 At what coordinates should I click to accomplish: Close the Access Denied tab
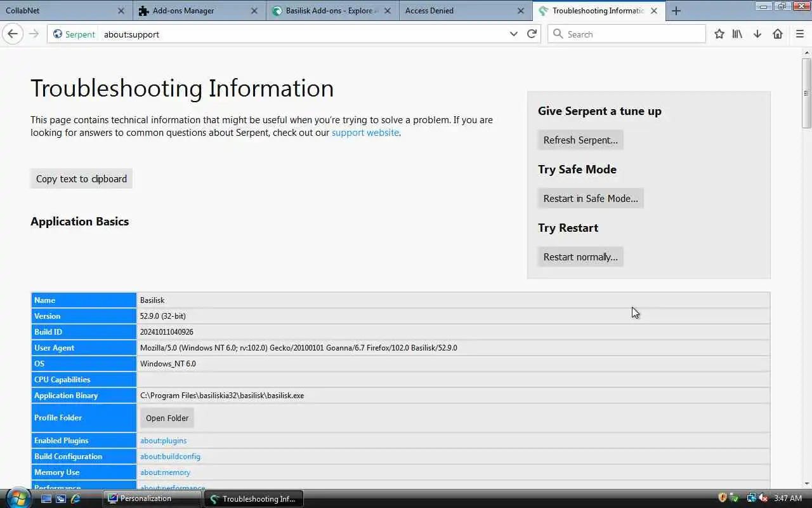pyautogui.click(x=521, y=11)
